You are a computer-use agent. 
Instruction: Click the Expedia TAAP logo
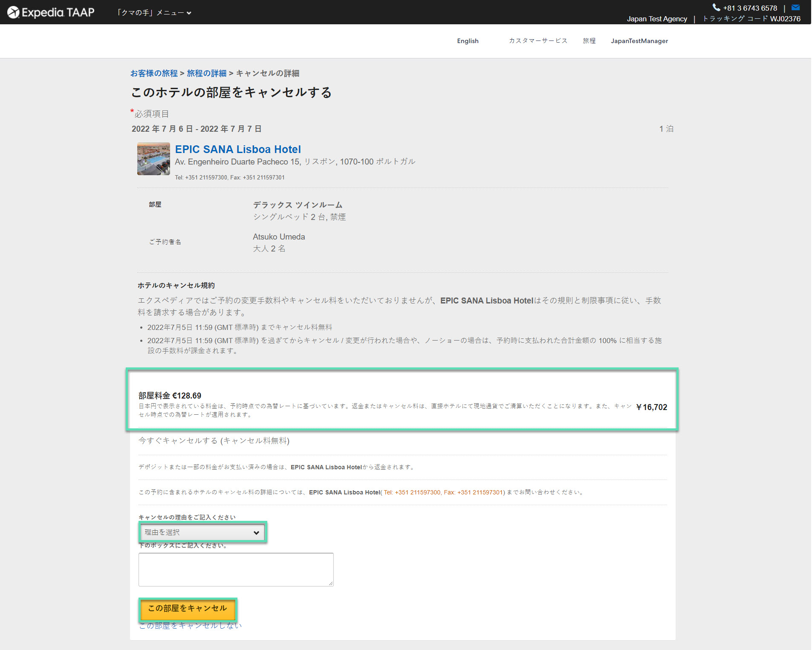pyautogui.click(x=51, y=12)
